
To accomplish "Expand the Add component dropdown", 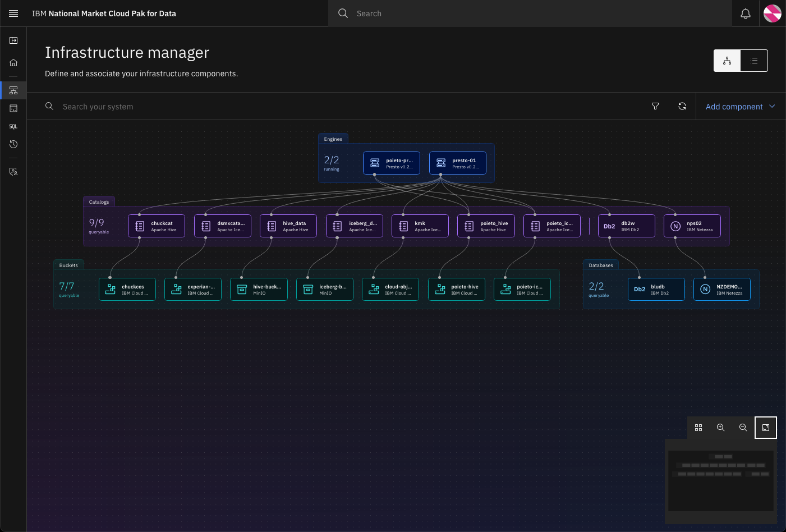I will [741, 106].
